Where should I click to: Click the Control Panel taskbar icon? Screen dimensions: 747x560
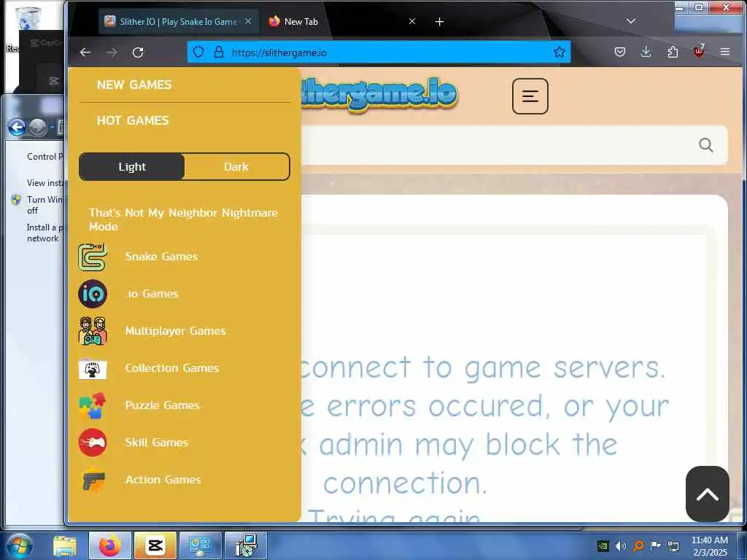(x=201, y=545)
